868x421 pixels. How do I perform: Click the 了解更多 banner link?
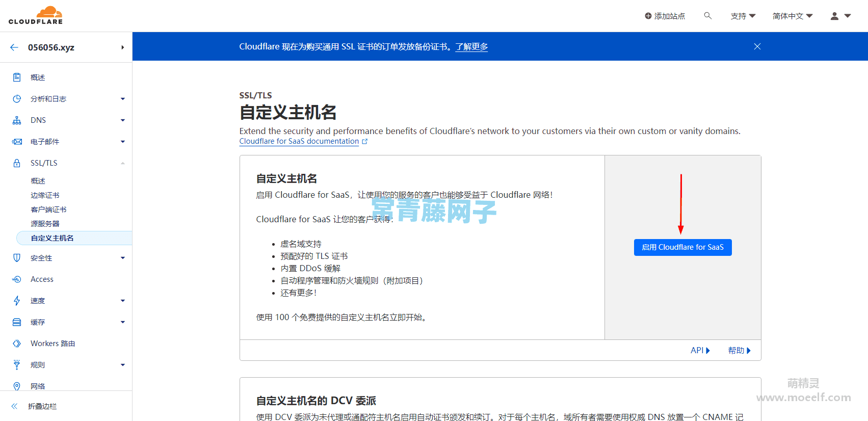[471, 47]
